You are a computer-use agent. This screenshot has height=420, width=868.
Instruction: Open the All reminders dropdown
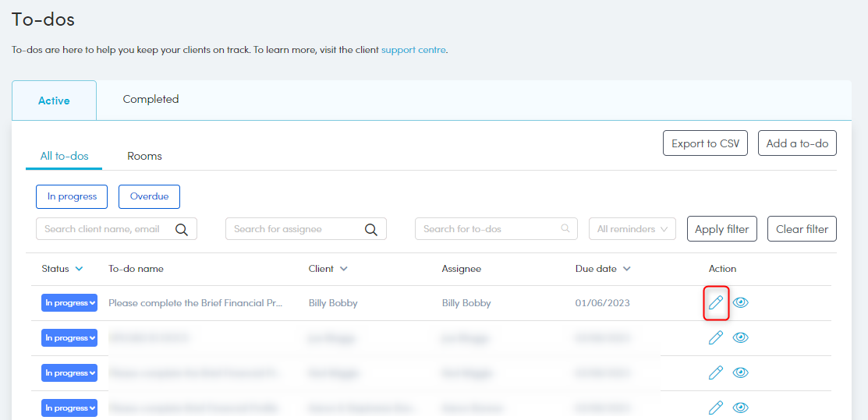pos(632,229)
